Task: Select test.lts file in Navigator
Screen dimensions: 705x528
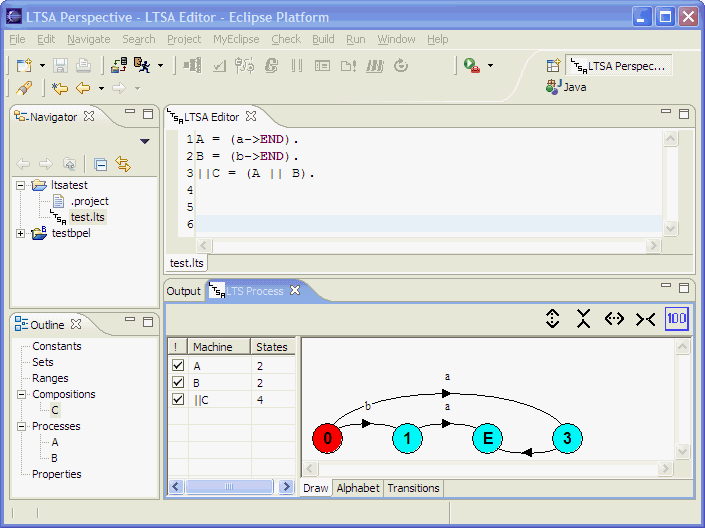Action: [x=89, y=217]
